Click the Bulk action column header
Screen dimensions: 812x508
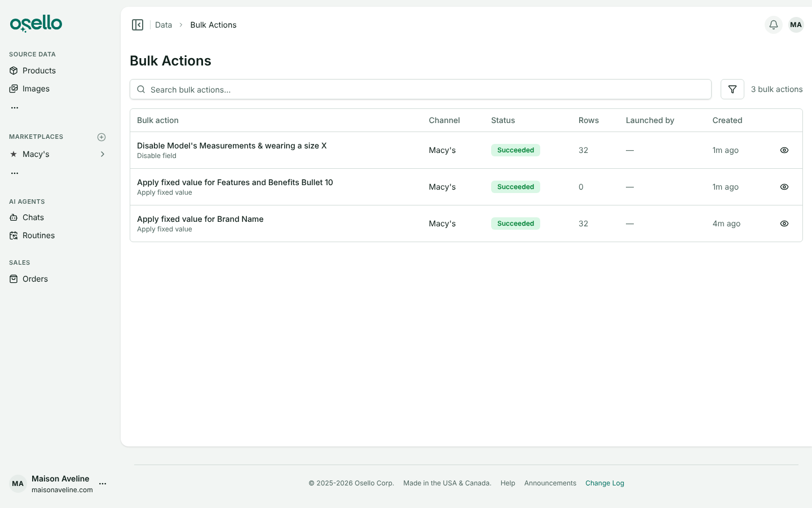158,120
